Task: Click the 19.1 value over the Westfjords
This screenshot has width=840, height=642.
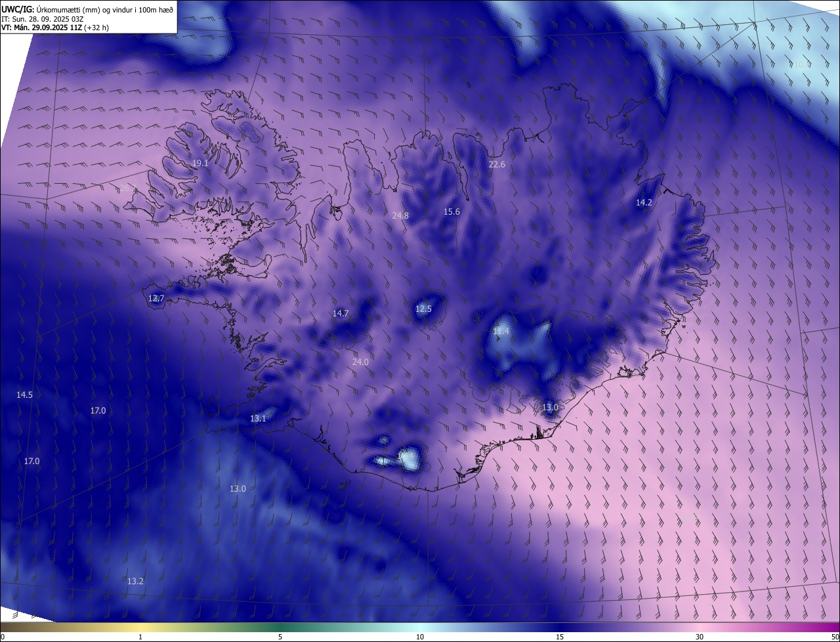Action: (x=200, y=163)
